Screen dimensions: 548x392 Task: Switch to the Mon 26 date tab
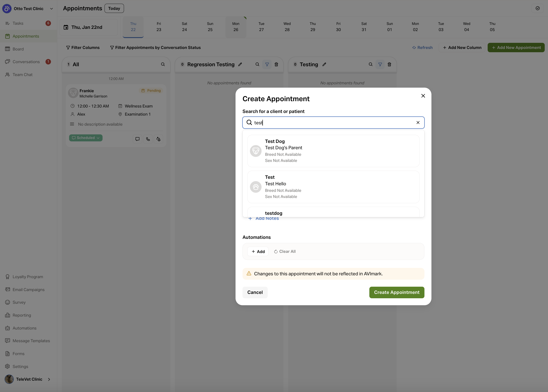click(236, 27)
